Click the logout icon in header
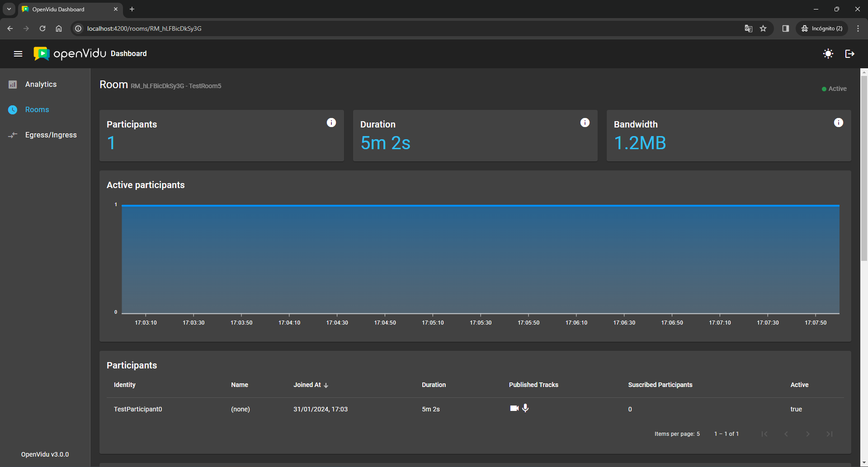Viewport: 868px width, 467px height. tap(849, 54)
